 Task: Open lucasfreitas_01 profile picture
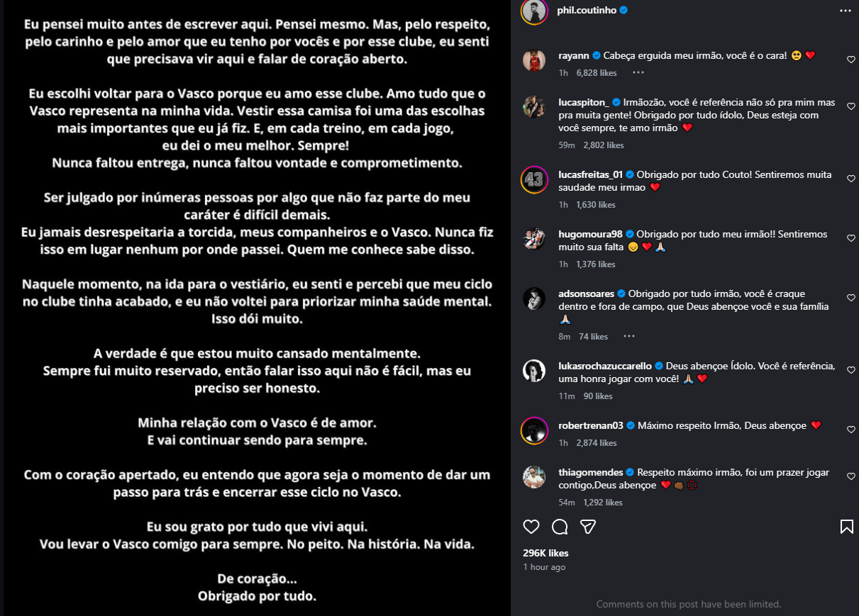click(534, 179)
